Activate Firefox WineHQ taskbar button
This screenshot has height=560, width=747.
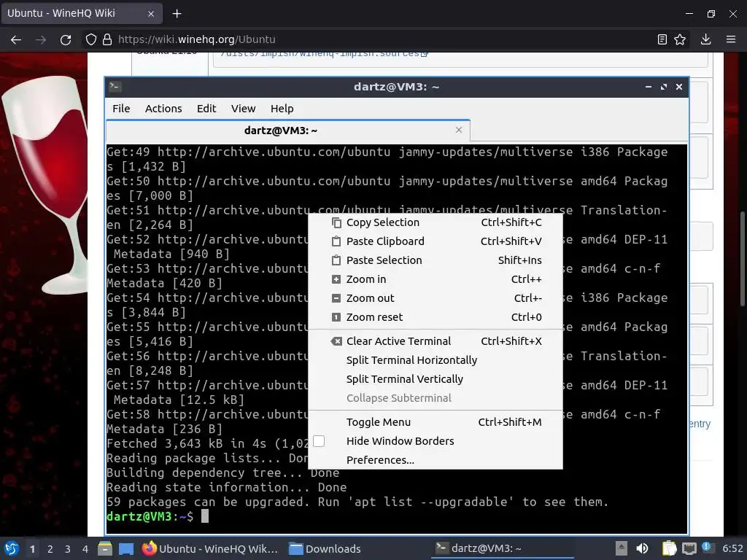210,549
